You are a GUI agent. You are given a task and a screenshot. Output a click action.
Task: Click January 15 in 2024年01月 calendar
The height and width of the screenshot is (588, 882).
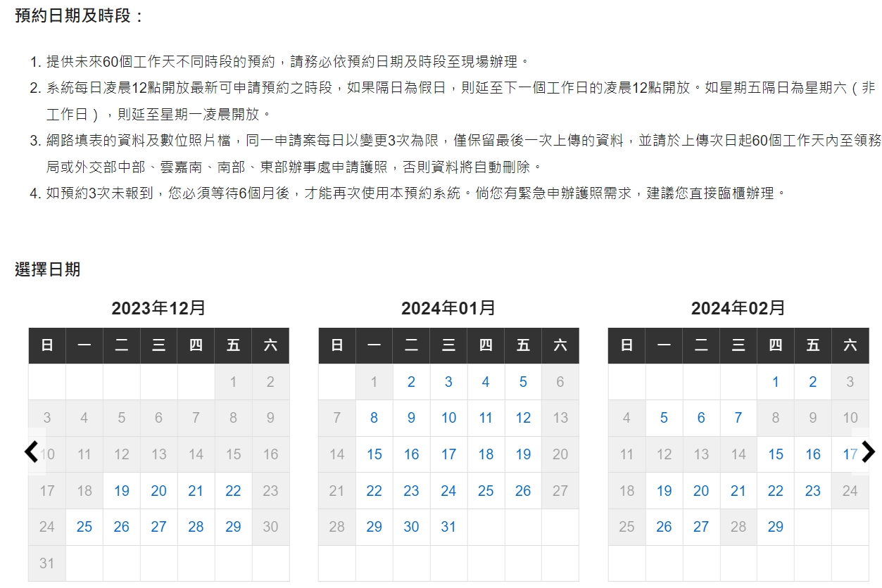(x=374, y=454)
